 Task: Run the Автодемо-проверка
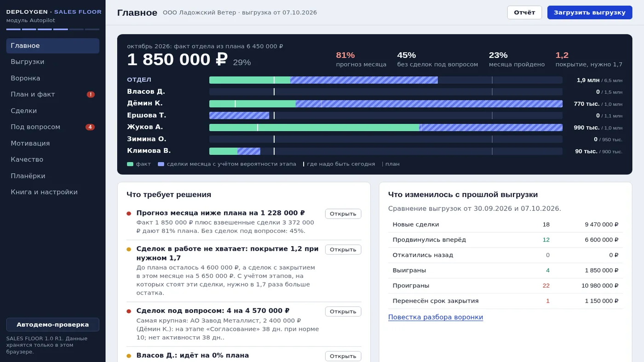coord(53,324)
